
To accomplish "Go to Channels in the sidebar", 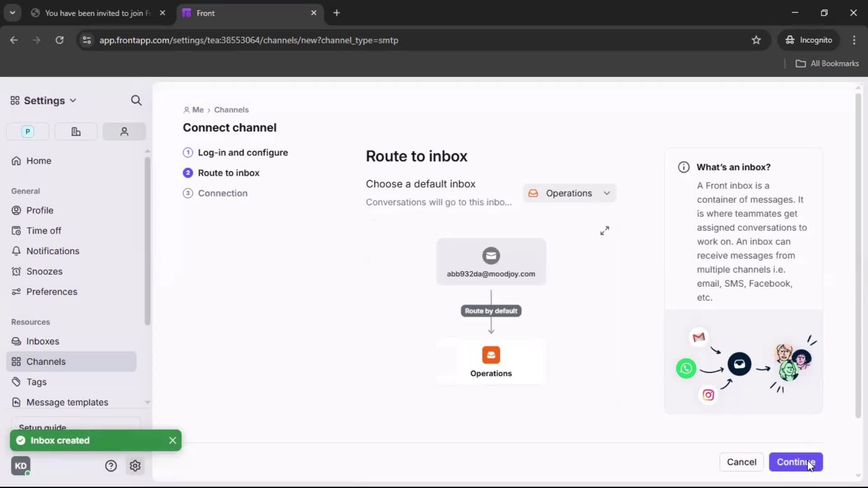I will click(x=46, y=361).
